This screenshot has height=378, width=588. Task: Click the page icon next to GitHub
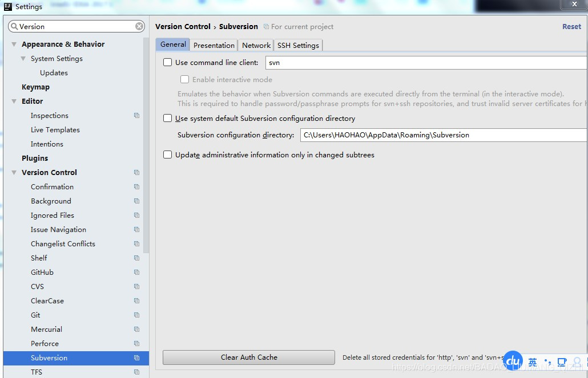[x=136, y=272]
